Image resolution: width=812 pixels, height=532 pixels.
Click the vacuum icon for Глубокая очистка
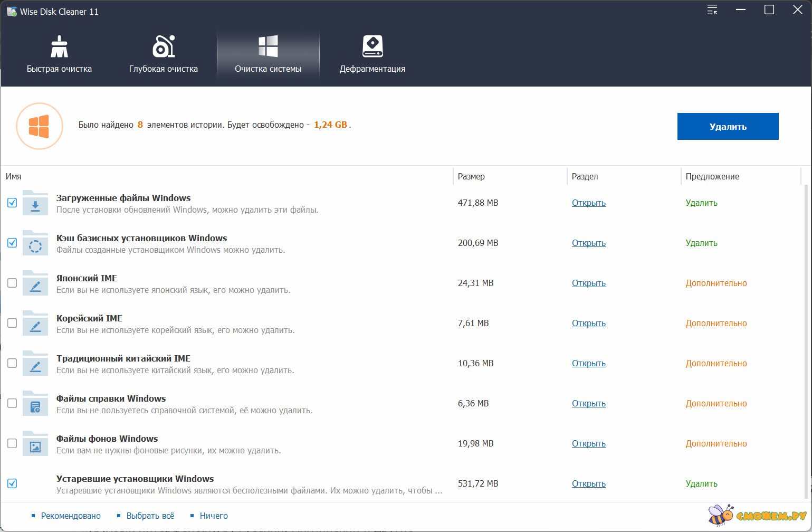pyautogui.click(x=163, y=46)
